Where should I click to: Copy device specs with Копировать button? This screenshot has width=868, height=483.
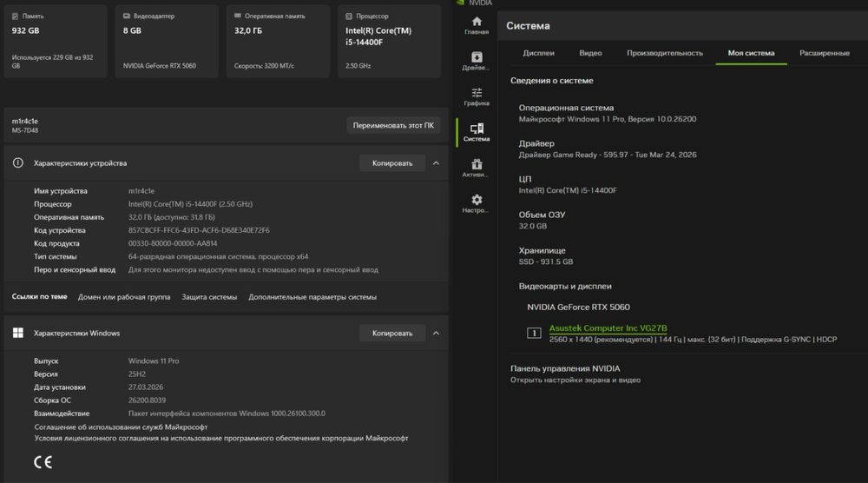click(x=392, y=162)
